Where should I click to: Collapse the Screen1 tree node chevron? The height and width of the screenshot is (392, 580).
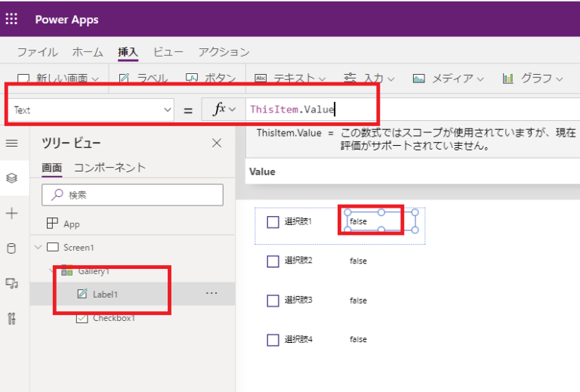[38, 247]
